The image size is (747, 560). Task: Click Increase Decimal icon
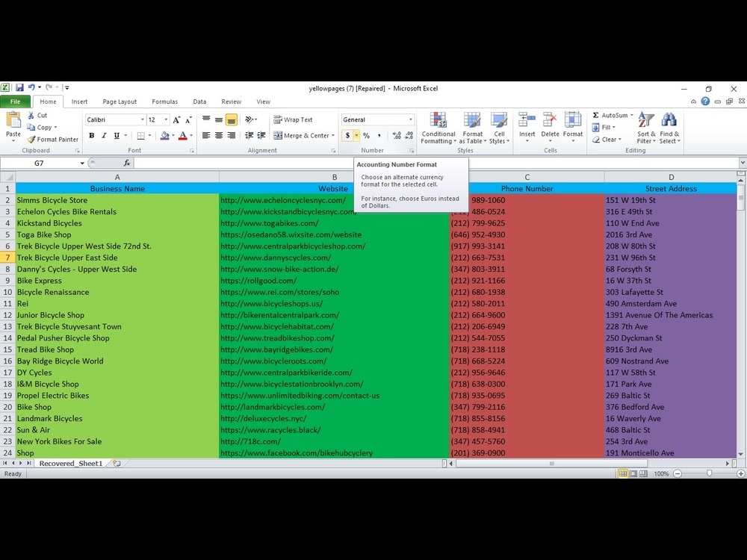tap(397, 136)
